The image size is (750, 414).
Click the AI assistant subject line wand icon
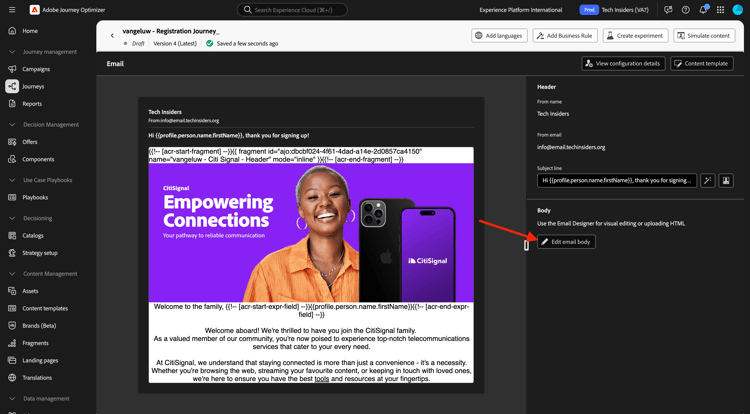[707, 180]
